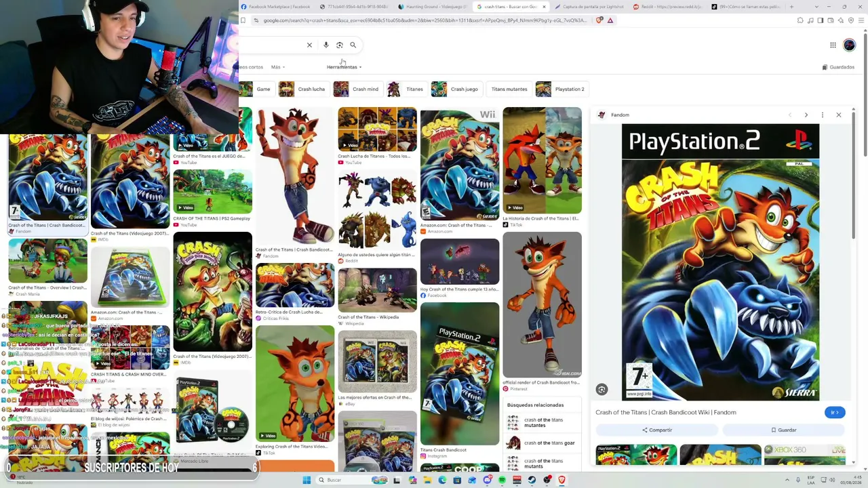Select the Crash juego filter chip

coord(456,89)
